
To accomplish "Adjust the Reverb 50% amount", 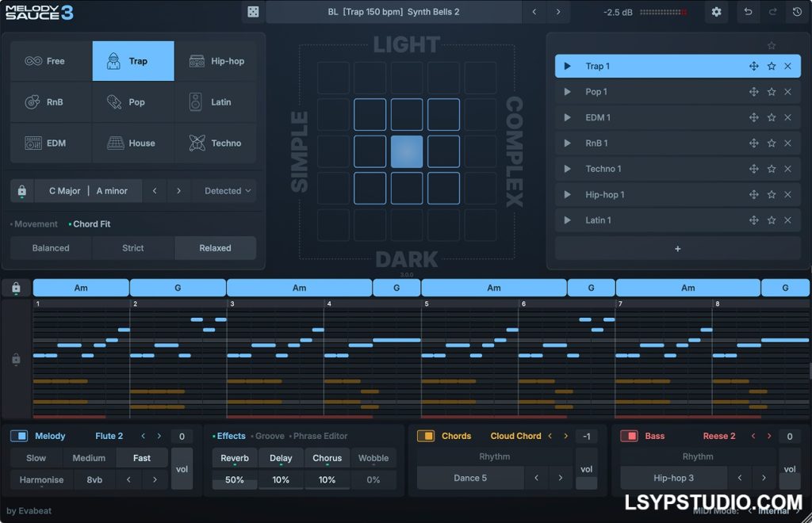I will pos(235,480).
